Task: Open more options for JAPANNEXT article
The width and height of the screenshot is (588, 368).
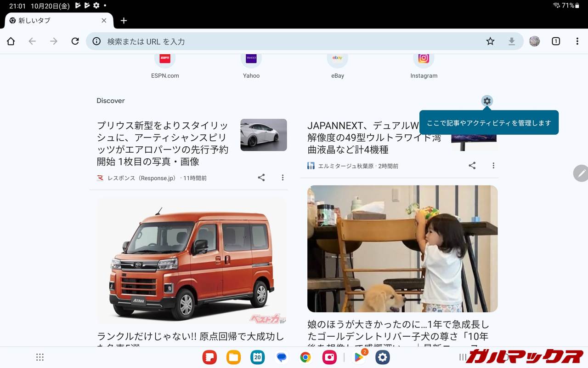Action: [x=493, y=166]
